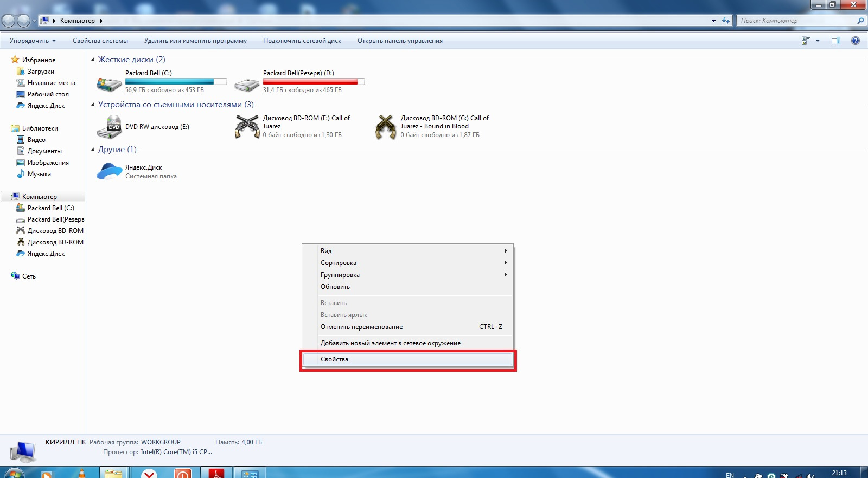Image resolution: width=868 pixels, height=478 pixels.
Task: Select Библиотеки in the navigation pane
Action: [x=40, y=128]
